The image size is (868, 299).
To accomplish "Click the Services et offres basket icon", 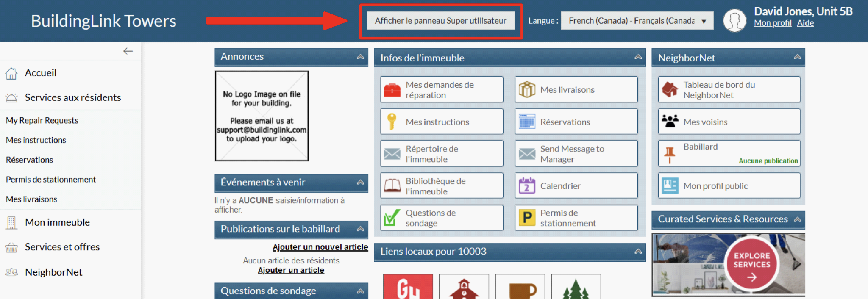I will point(11,247).
